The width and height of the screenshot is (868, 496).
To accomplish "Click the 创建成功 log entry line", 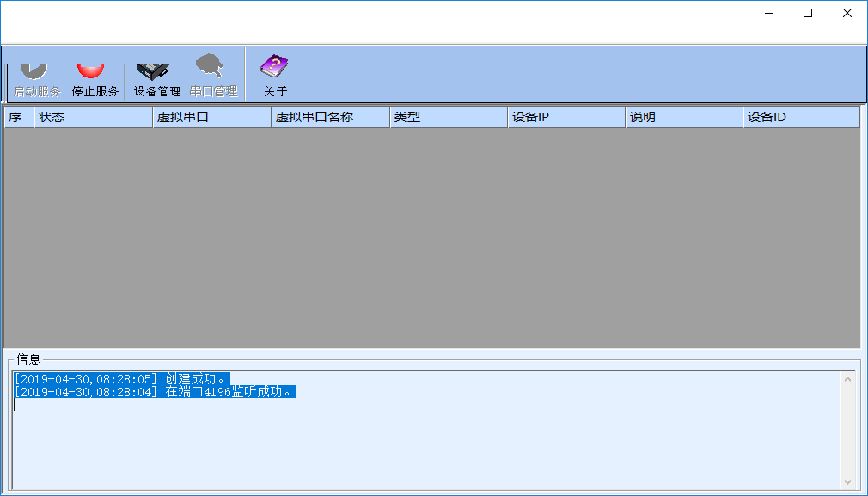I will [x=121, y=379].
